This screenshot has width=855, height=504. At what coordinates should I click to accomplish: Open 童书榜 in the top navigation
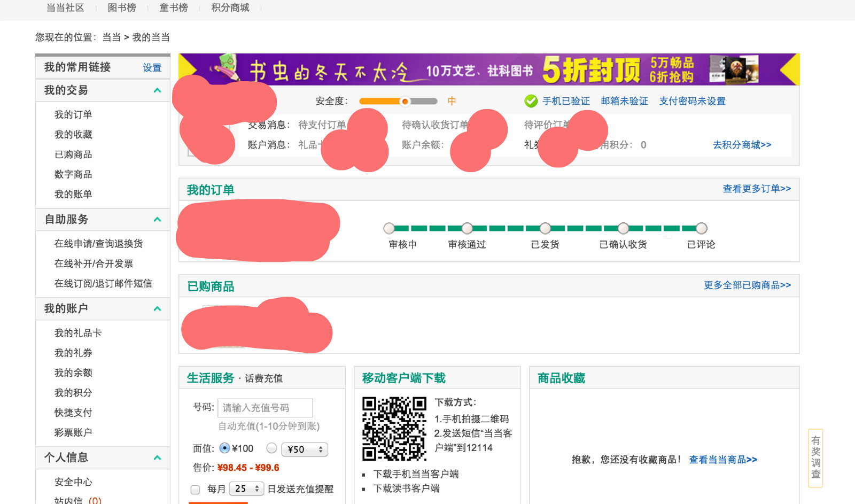[x=174, y=7]
